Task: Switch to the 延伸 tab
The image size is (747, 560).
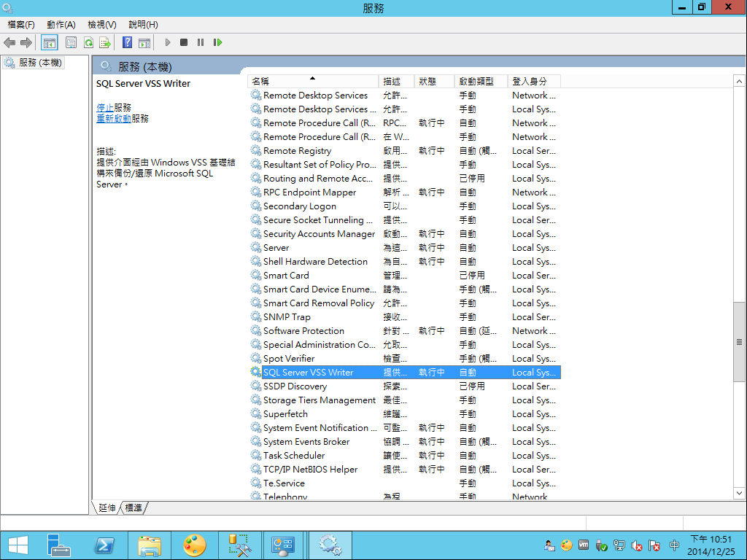Action: click(107, 508)
